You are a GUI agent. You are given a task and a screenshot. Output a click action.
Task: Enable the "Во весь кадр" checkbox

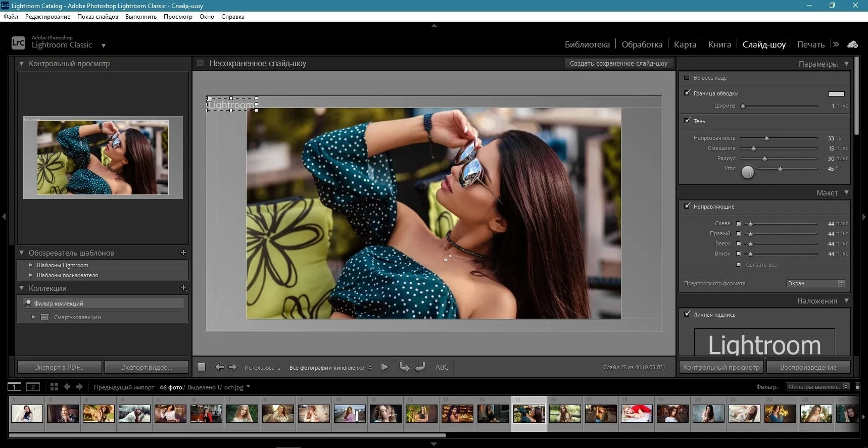tap(687, 77)
